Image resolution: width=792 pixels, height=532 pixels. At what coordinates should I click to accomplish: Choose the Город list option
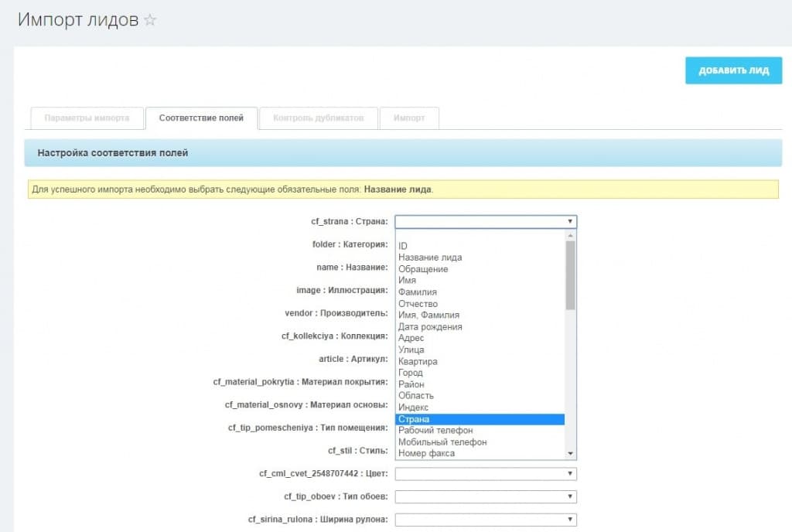click(480, 373)
